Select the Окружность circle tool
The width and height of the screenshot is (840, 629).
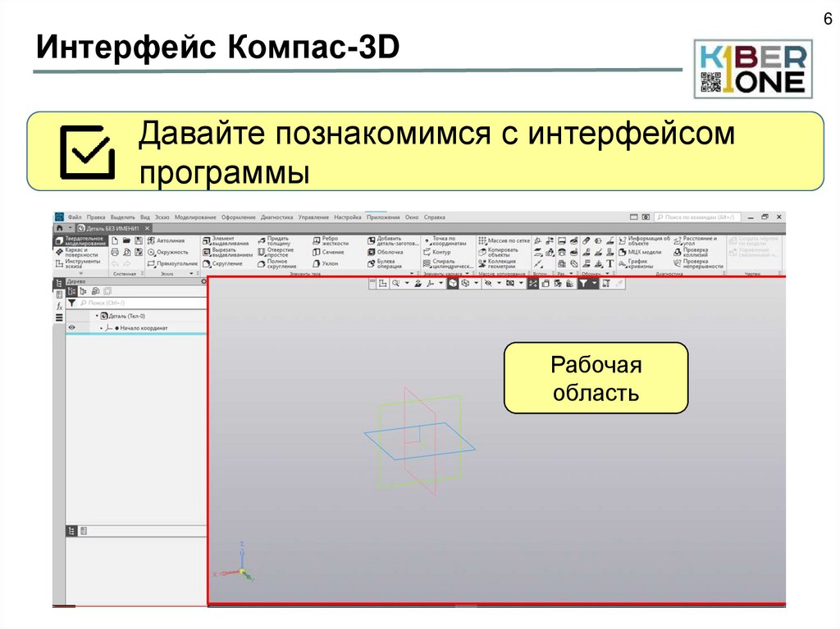click(167, 253)
